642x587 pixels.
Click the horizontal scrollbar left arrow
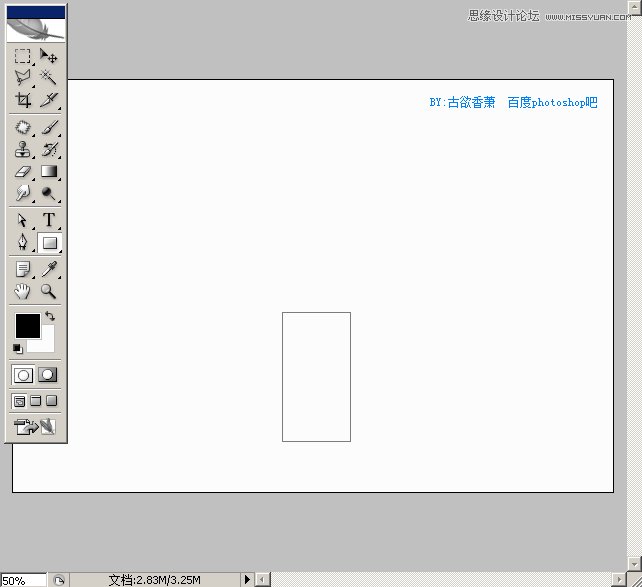point(262,579)
